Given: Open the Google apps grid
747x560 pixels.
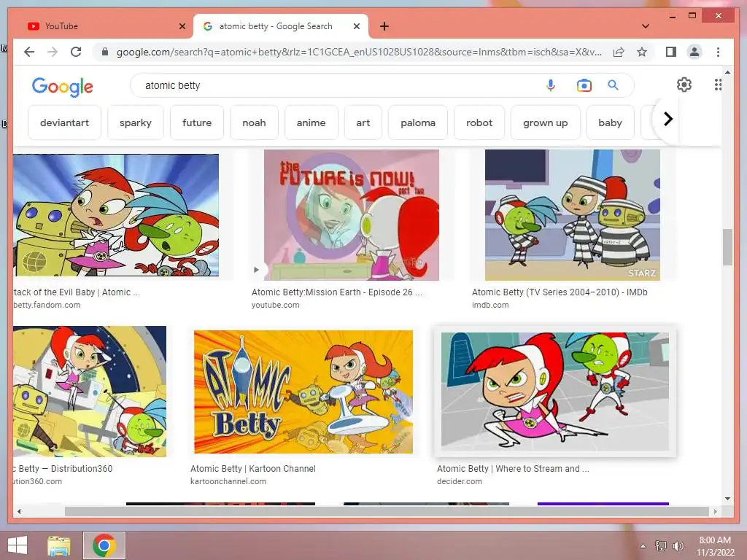Looking at the screenshot, I should click(718, 85).
